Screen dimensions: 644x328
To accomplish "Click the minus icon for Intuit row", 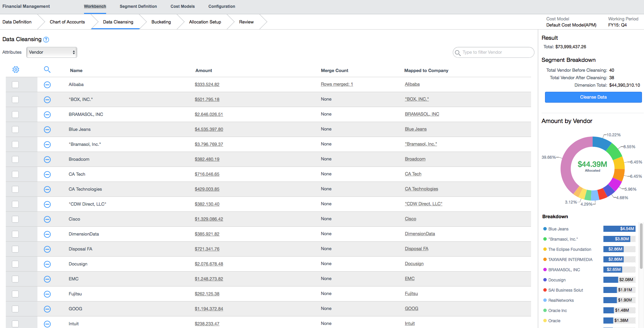I will tap(47, 324).
